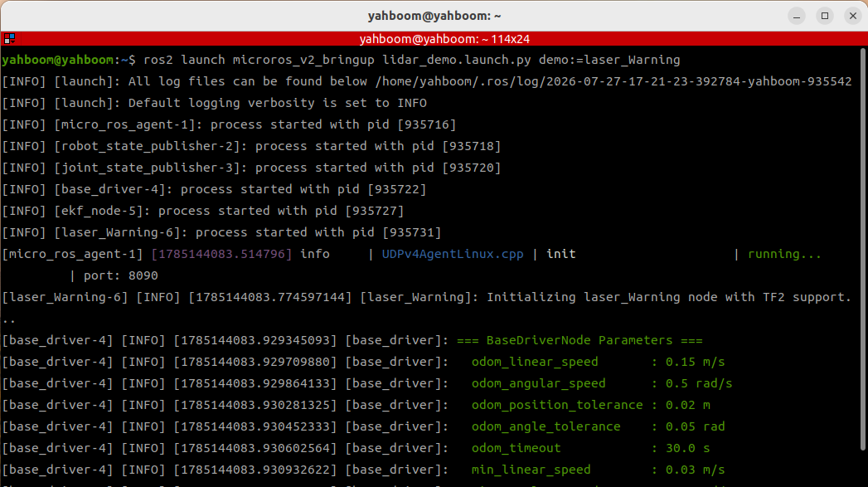Click the "odom_position_tolerance" parameter name
The height and width of the screenshot is (487, 868).
pos(557,406)
